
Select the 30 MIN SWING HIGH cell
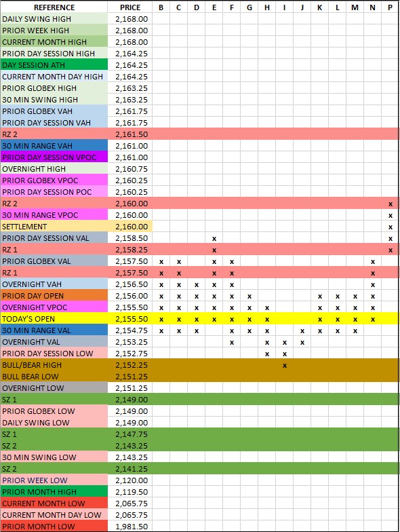(x=54, y=100)
